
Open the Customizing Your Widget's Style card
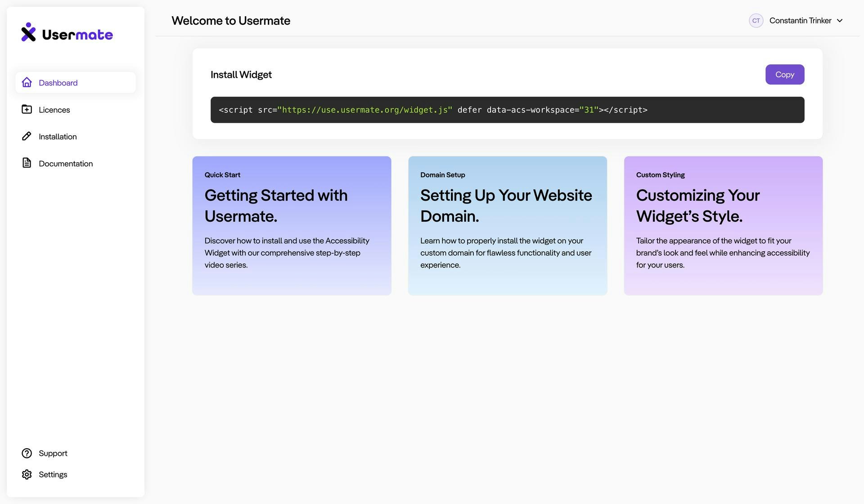(723, 226)
